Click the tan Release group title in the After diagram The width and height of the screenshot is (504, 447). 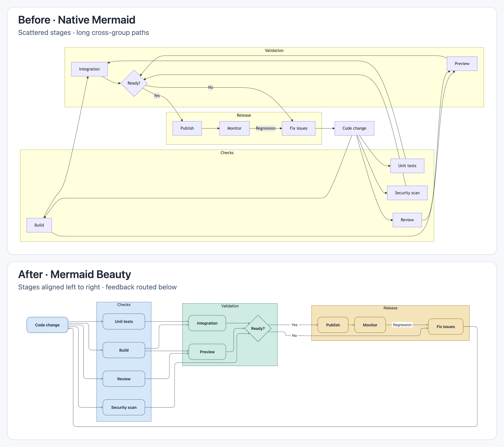point(390,308)
